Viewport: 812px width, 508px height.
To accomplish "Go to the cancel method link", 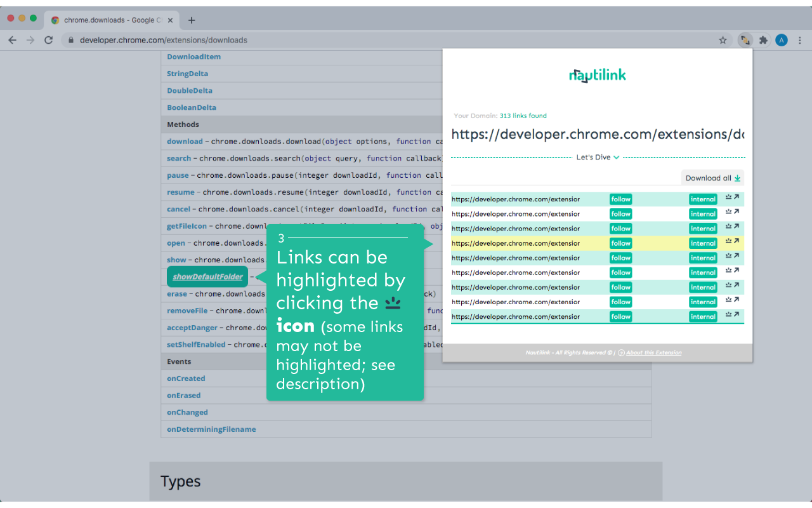I will pyautogui.click(x=178, y=209).
